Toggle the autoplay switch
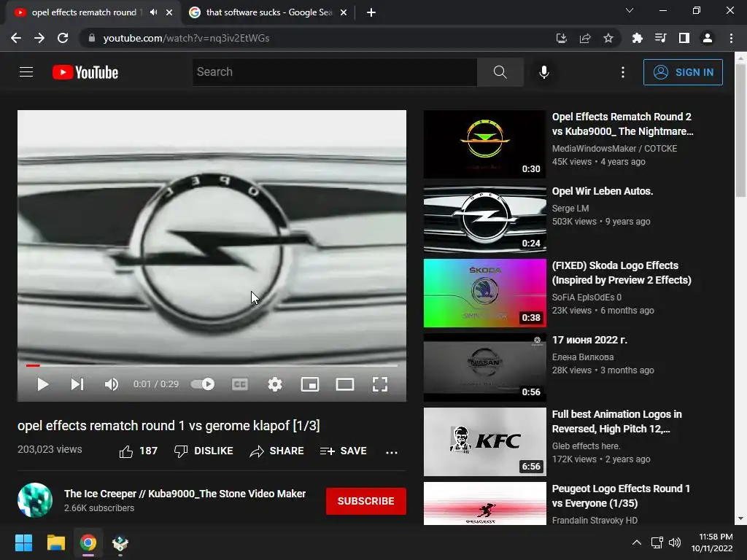 203,384
